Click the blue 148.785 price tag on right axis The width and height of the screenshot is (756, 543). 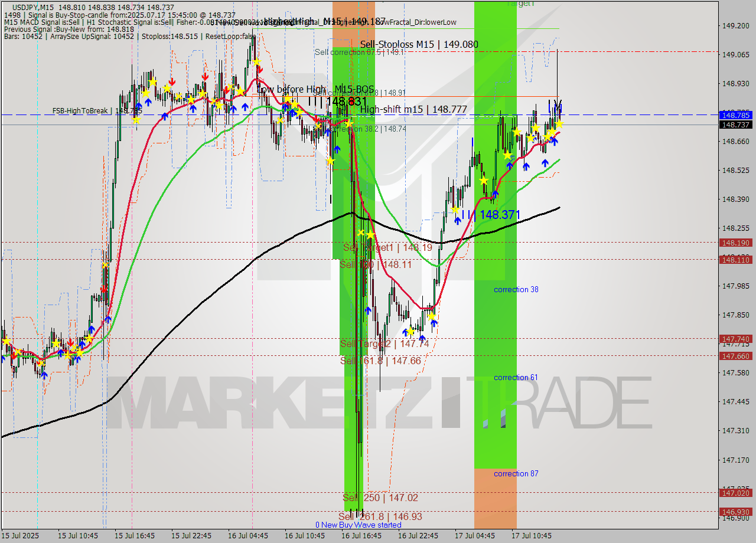(x=737, y=116)
